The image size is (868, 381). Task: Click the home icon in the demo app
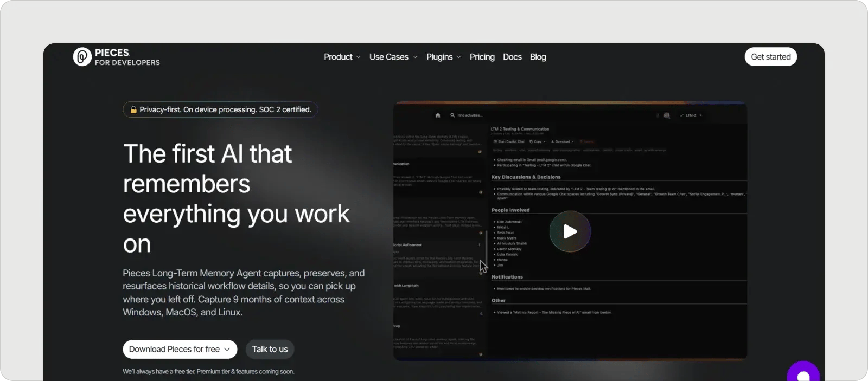tap(438, 115)
